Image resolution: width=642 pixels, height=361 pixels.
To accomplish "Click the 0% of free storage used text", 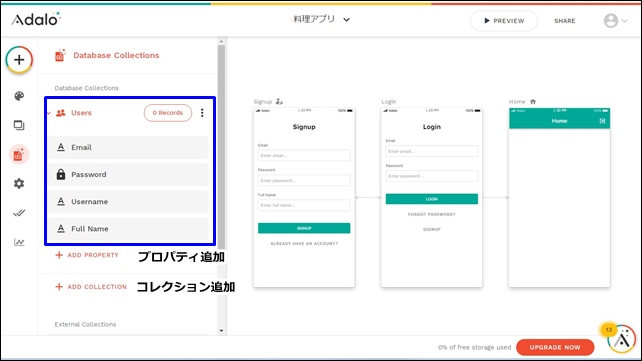I will pyautogui.click(x=474, y=347).
